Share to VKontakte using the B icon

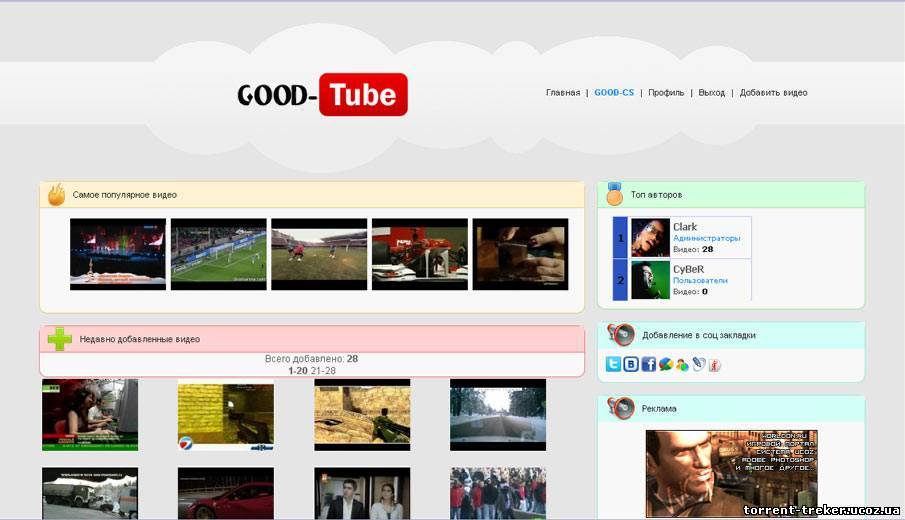click(x=631, y=364)
